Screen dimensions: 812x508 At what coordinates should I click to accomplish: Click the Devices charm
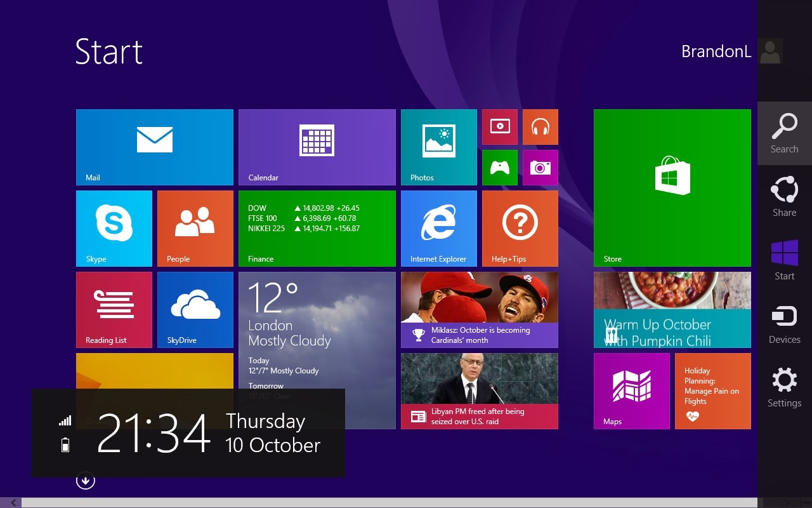785,324
